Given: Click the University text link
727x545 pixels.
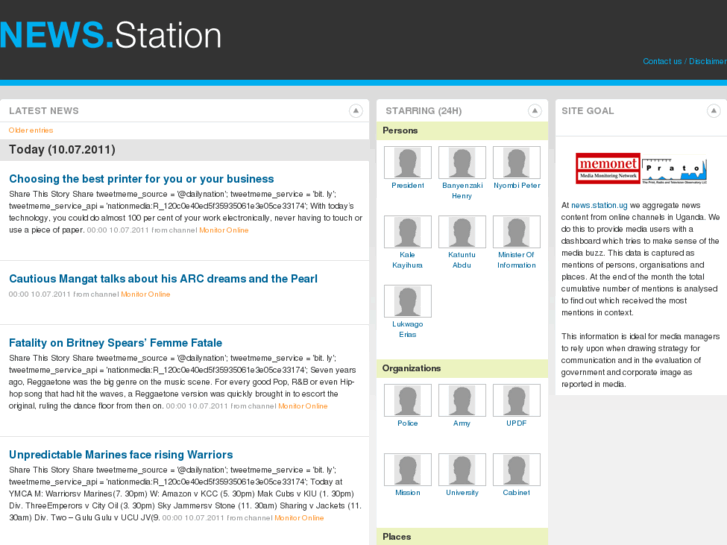Looking at the screenshot, I should 462,493.
